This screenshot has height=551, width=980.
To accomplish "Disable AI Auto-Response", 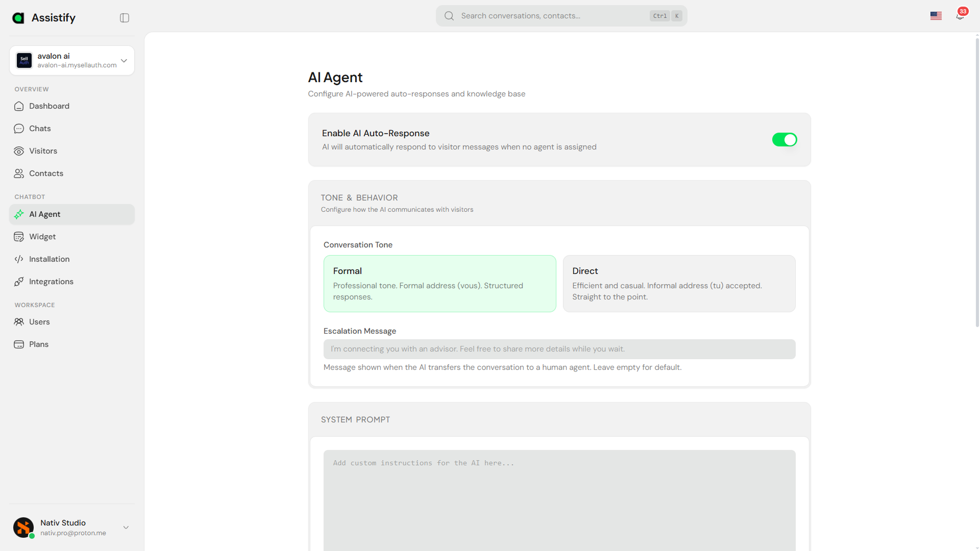I will (785, 139).
